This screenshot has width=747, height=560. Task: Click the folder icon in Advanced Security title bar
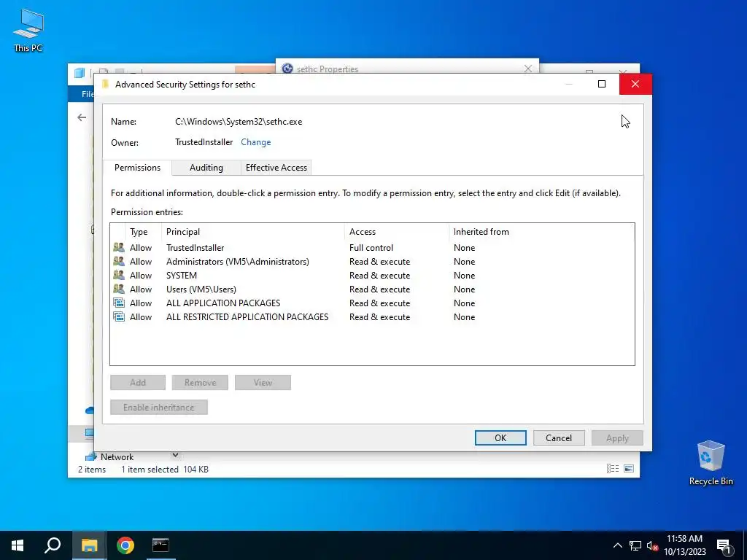(106, 85)
